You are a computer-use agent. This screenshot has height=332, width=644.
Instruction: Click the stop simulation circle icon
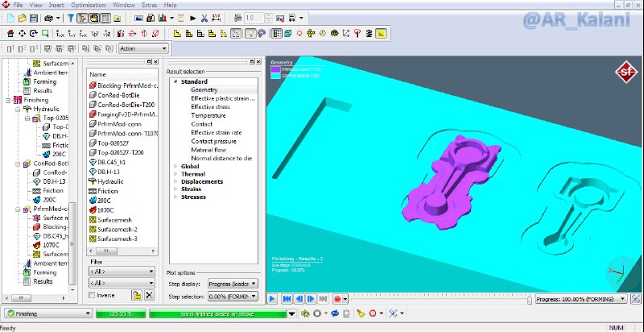(317, 313)
